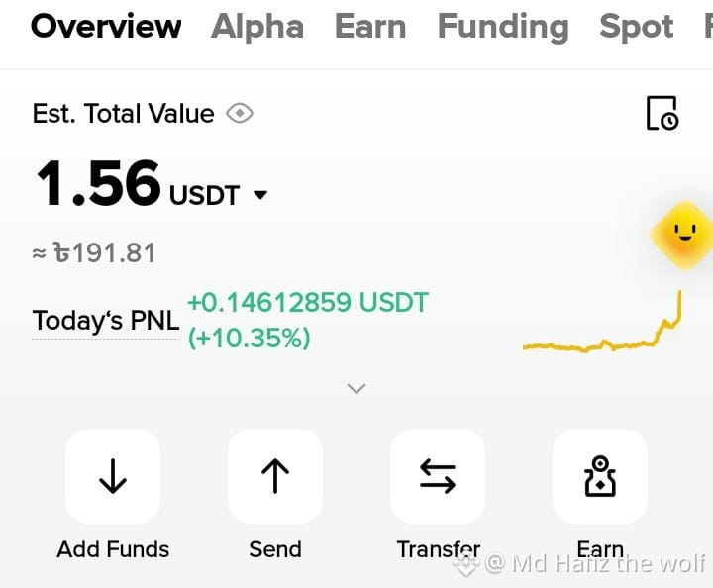
Task: Tap the +0.14612859 USDT PNL value
Action: (307, 302)
